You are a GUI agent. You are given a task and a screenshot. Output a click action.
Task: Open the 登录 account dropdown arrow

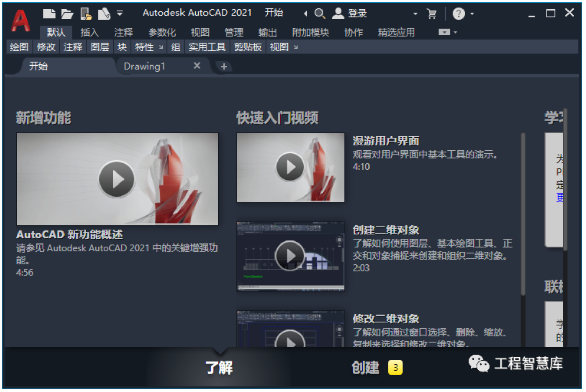click(x=415, y=14)
